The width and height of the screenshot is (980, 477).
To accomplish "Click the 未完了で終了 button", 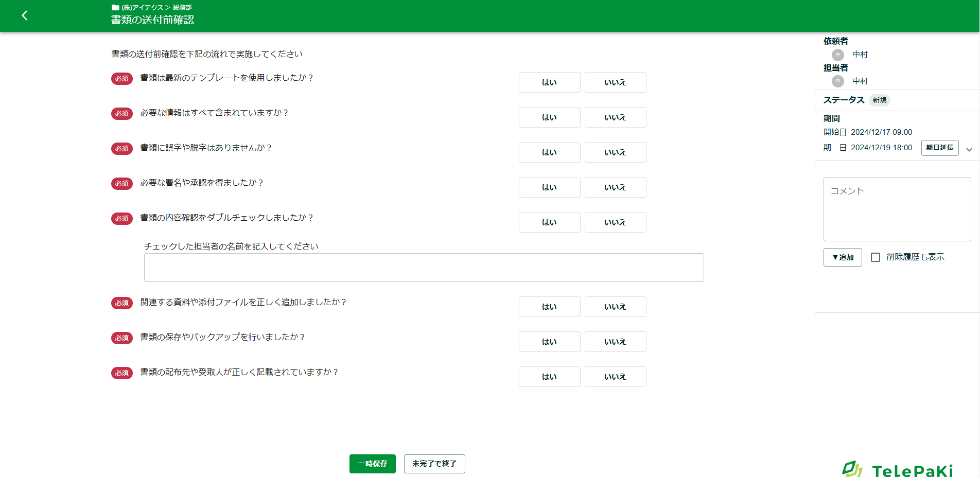I will pyautogui.click(x=434, y=464).
